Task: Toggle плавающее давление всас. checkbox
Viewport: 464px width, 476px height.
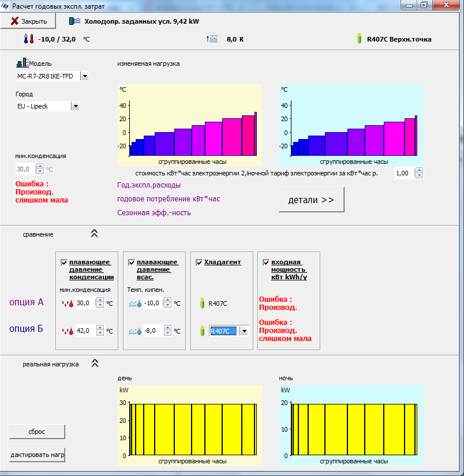Action: [x=132, y=263]
